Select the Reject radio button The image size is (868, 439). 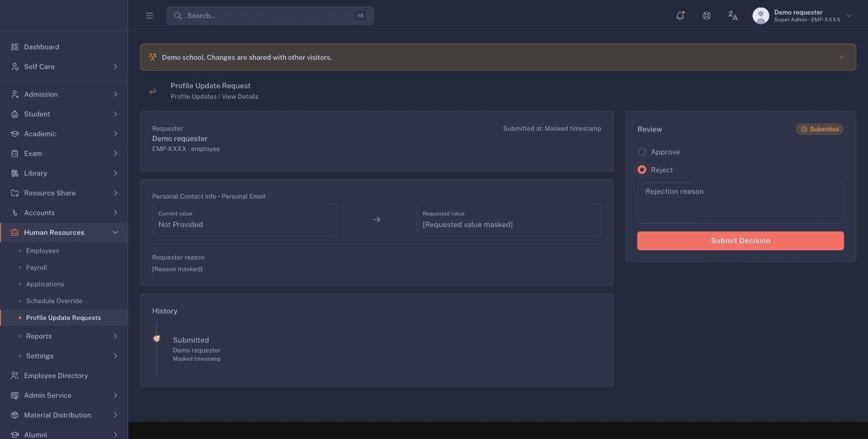[x=642, y=170]
